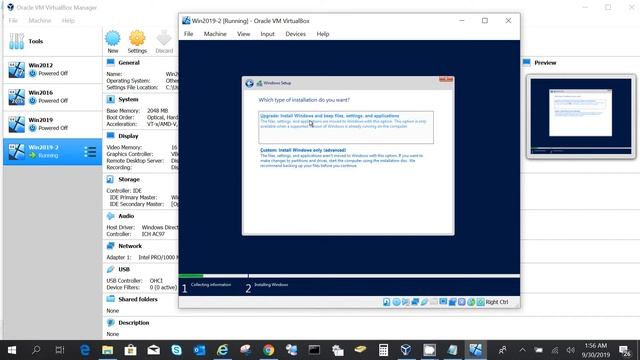Click the Right Ctrl host key label
This screenshot has width=640, height=360.
tap(497, 302)
